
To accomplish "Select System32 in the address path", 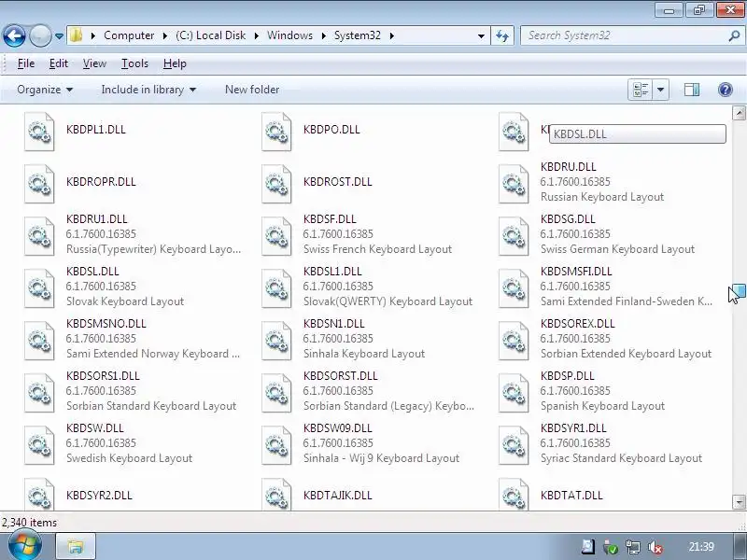I will click(358, 35).
